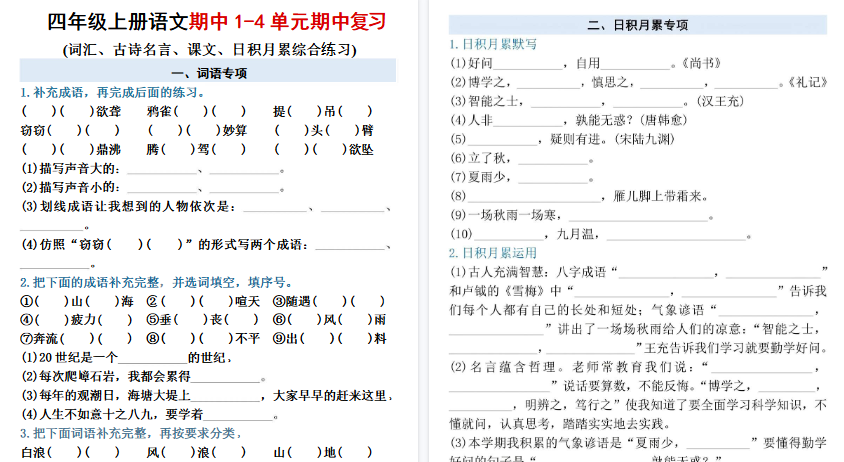Click the heading 3. 把下面词语补充完整，再按要求分类

pos(131,433)
